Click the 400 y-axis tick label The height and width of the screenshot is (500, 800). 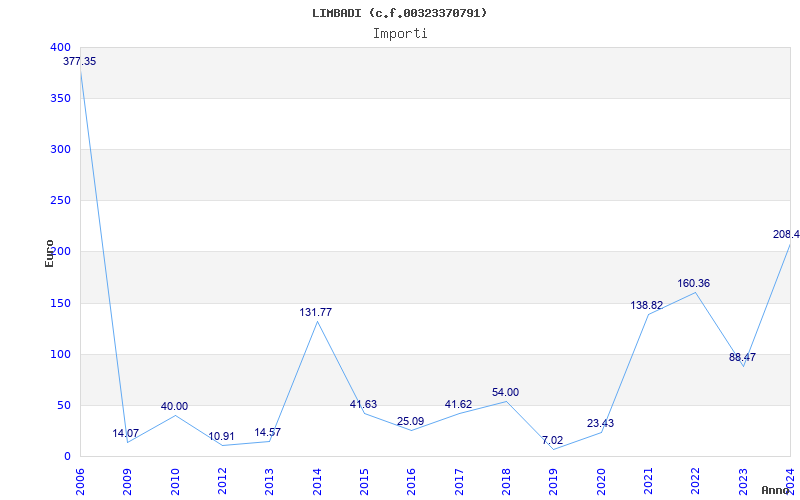tap(60, 47)
